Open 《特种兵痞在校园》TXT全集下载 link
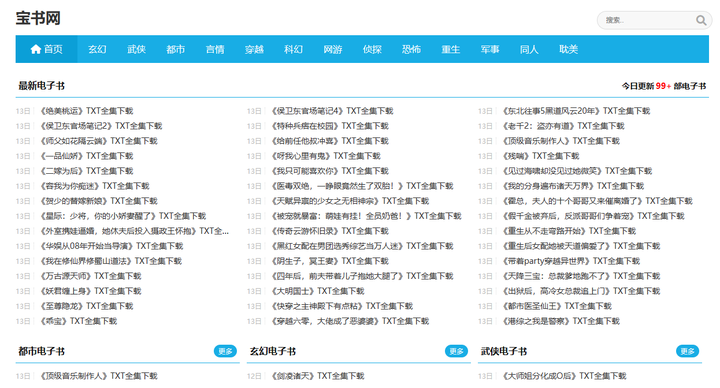This screenshot has width=720, height=388. [330, 126]
